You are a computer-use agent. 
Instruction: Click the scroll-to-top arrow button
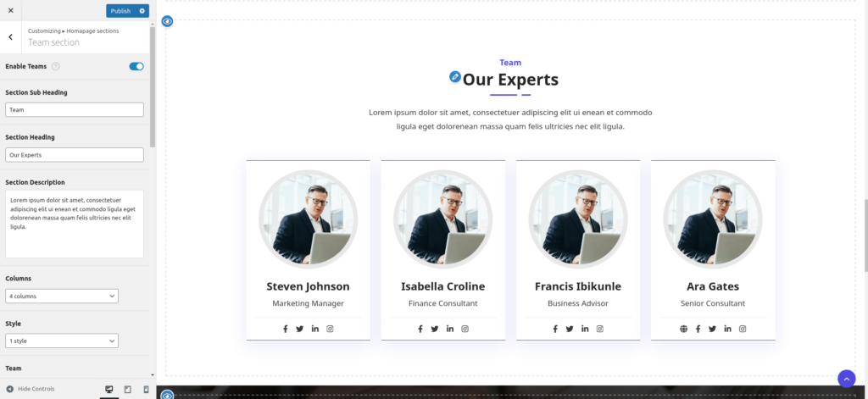(x=847, y=379)
